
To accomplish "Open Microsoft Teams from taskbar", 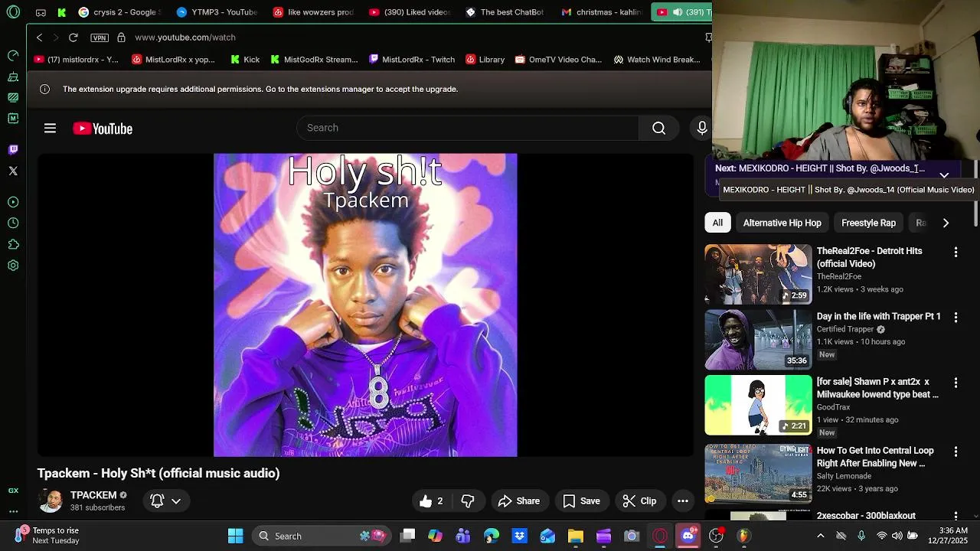I will click(463, 536).
